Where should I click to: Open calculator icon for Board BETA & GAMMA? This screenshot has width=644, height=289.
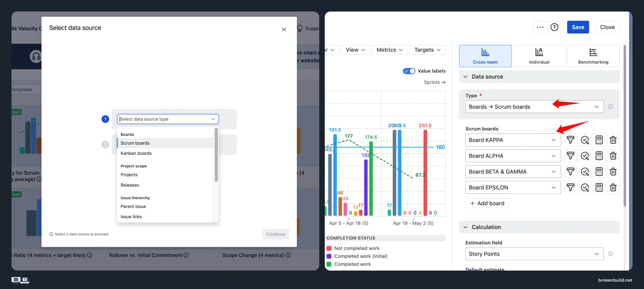[599, 171]
